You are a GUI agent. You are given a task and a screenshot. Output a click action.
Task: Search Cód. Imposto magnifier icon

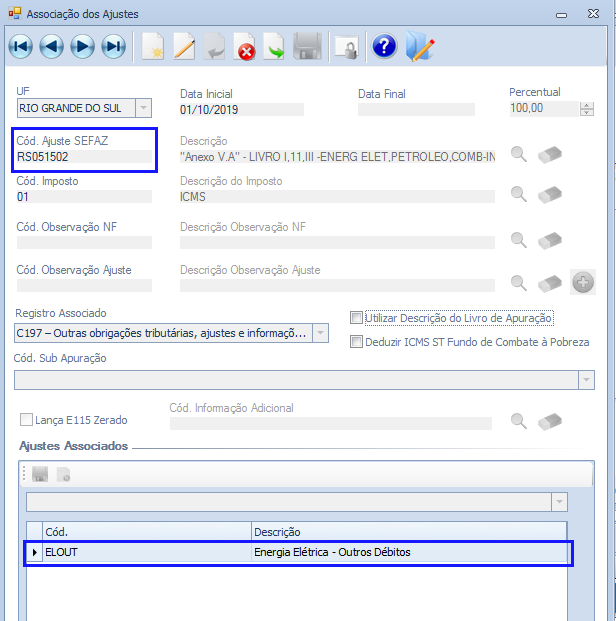click(x=519, y=194)
